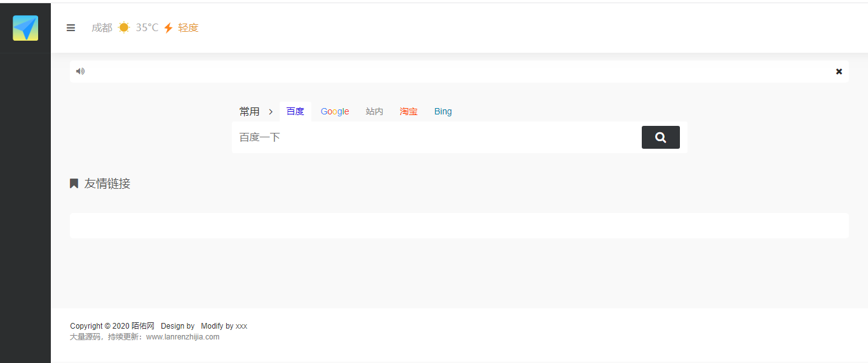Click the magnifier search button
Image resolution: width=868 pixels, height=363 pixels.
(661, 137)
